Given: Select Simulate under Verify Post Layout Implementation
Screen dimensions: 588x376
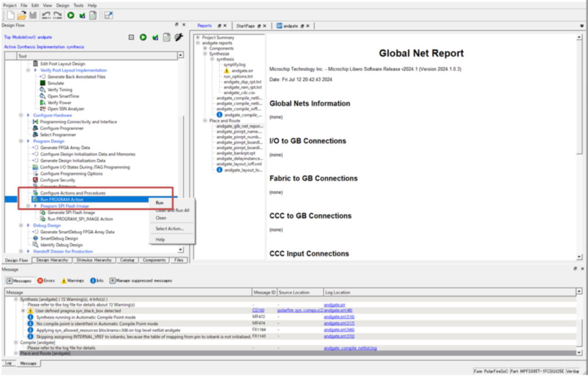Looking at the screenshot, I should tap(56, 83).
